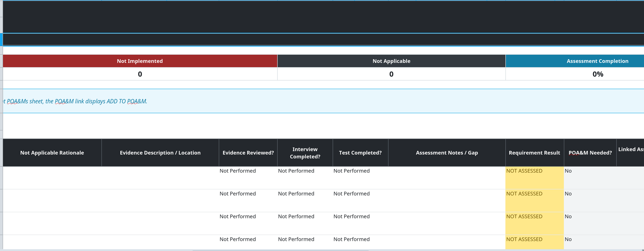This screenshot has width=644, height=251.
Task: Click the Not Implemented count cell
Action: click(x=140, y=74)
